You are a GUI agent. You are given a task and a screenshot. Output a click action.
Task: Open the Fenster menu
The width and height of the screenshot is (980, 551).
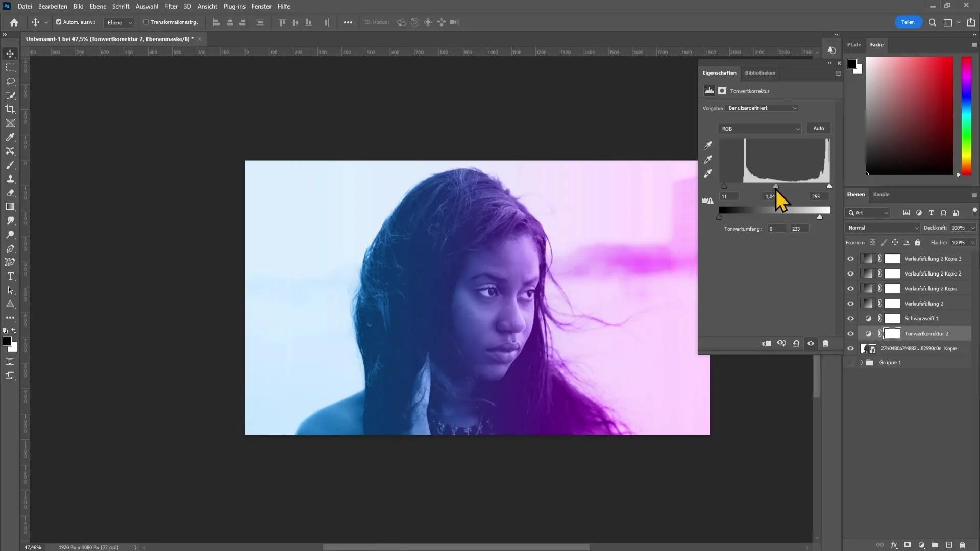pos(261,6)
